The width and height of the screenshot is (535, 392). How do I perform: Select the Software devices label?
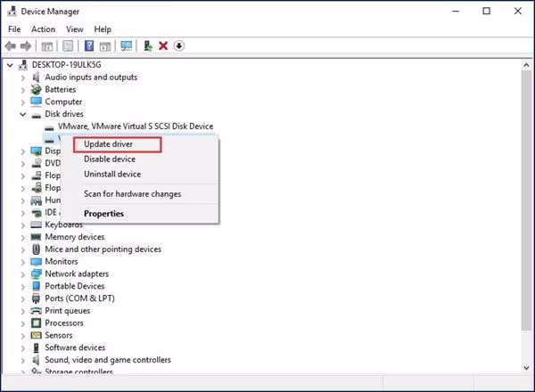click(75, 347)
